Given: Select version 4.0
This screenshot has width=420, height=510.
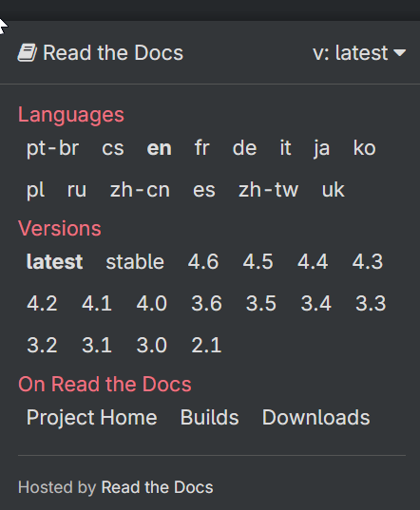Looking at the screenshot, I should click(152, 303).
